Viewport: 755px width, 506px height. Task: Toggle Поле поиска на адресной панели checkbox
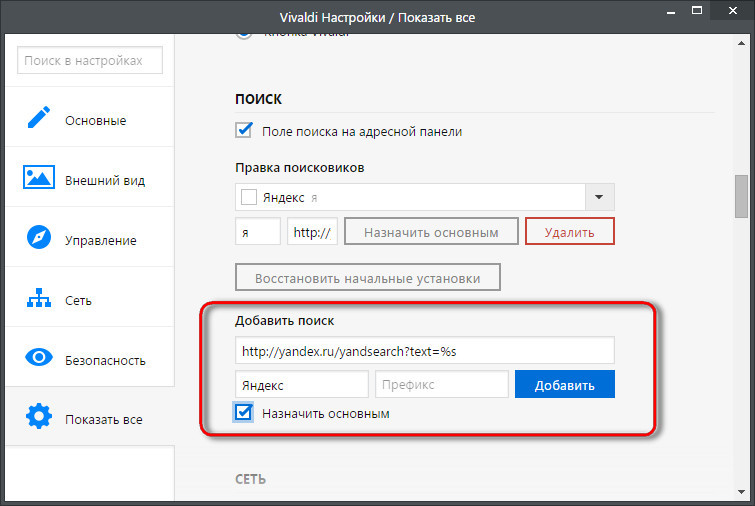tap(244, 130)
